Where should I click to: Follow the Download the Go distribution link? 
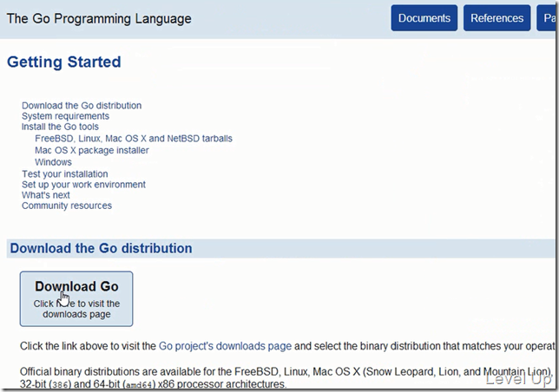(x=82, y=106)
